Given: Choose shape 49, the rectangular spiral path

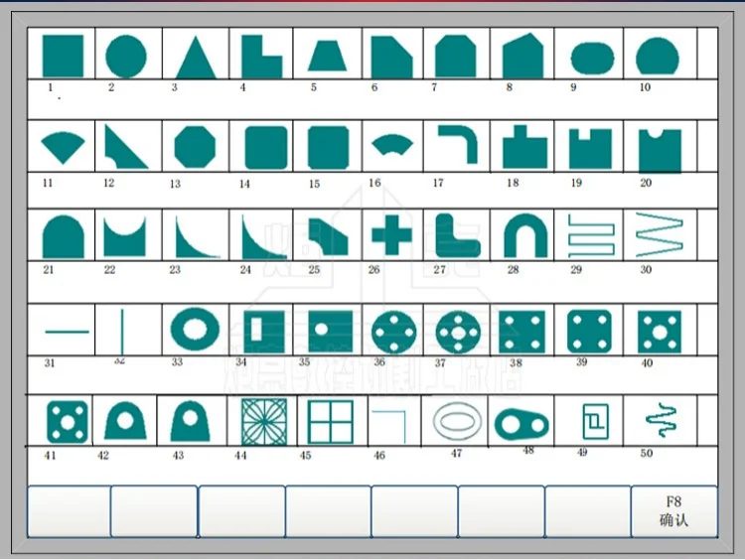Looking at the screenshot, I should coord(595,421).
